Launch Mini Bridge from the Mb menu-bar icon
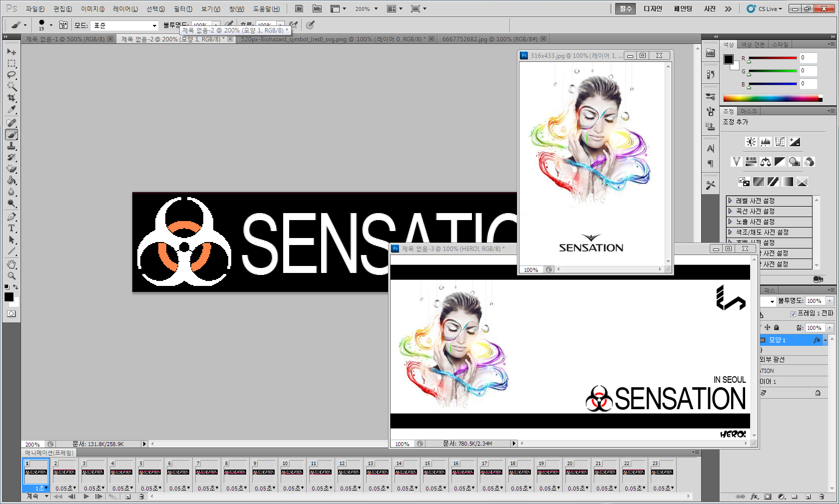839x504 pixels. [x=317, y=8]
